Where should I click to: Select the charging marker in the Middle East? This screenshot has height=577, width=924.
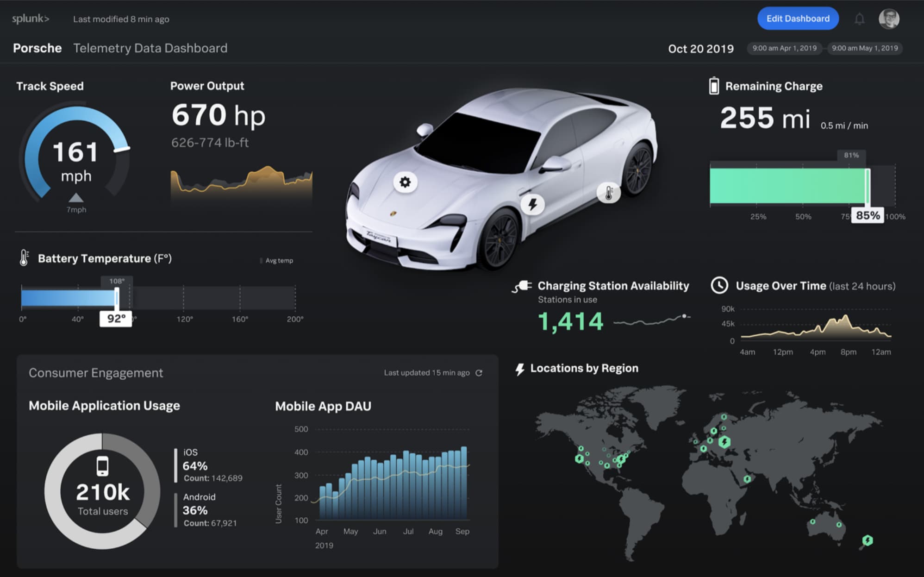point(747,479)
